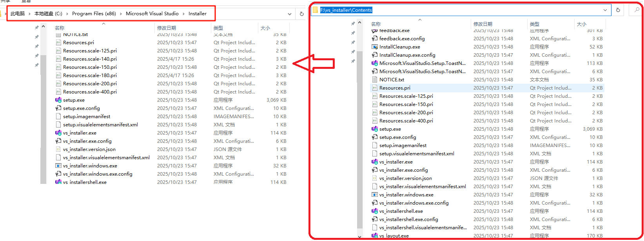
Task: Click Resources.pri file icon in left window
Action: coord(58,43)
